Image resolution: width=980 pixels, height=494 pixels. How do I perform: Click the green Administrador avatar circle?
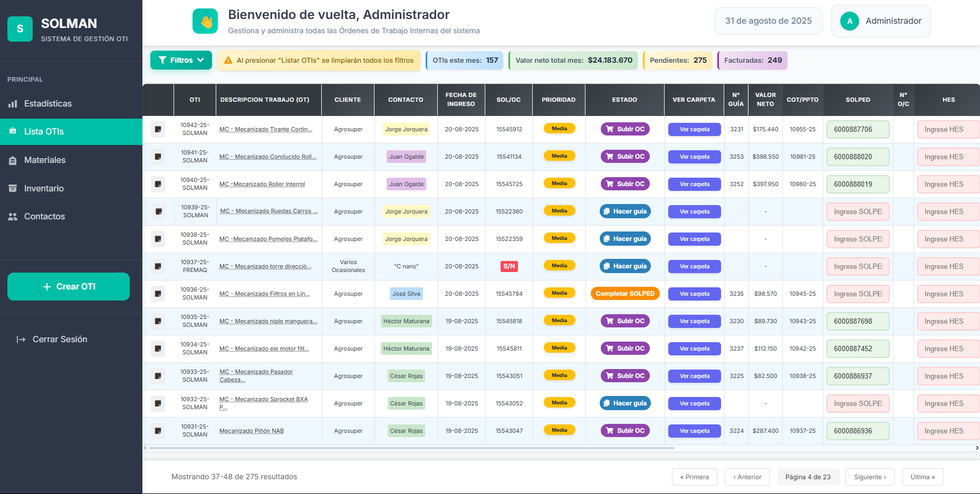tap(849, 21)
